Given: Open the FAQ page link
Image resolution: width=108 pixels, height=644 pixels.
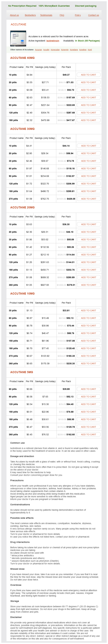Looking at the screenshot, I should tap(62, 15).
